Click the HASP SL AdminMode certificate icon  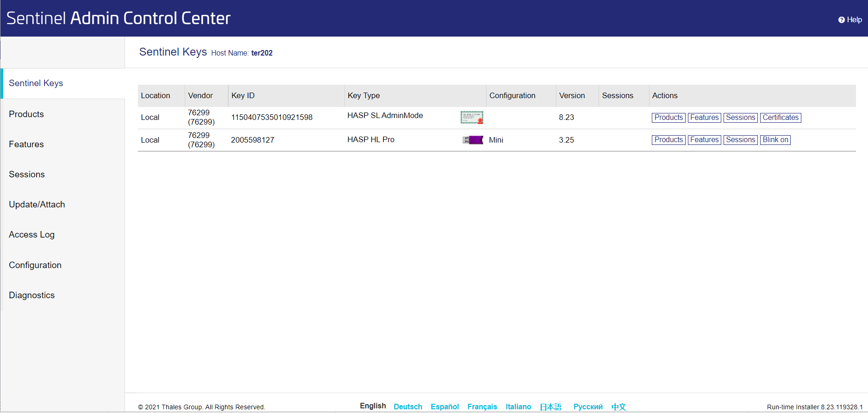pos(472,118)
